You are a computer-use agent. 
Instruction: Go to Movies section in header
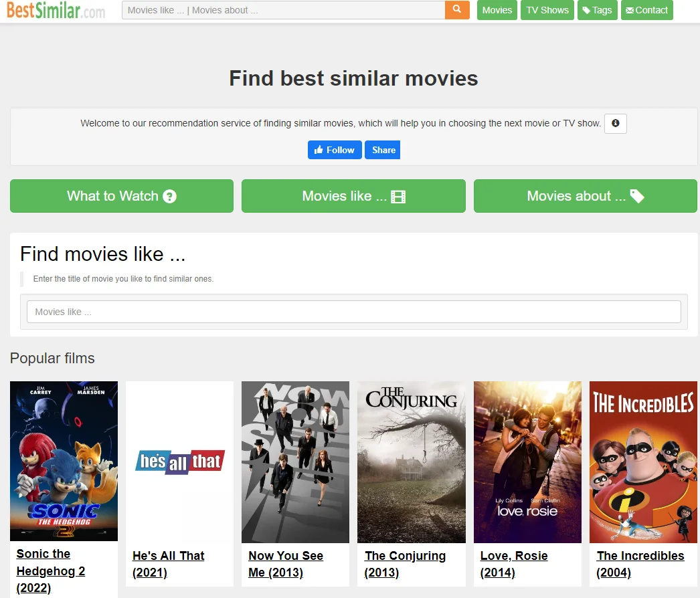pyautogui.click(x=497, y=10)
